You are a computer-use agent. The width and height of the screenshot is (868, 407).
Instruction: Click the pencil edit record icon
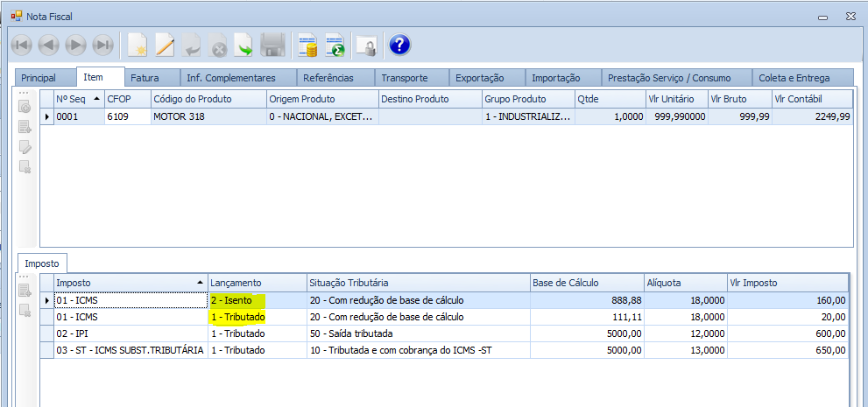[x=165, y=45]
